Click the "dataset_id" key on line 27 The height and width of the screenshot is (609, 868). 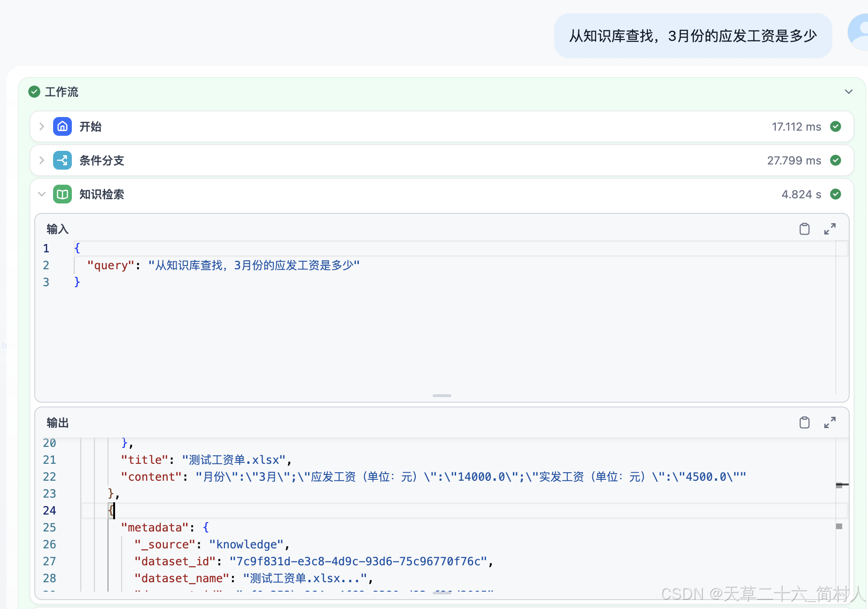(175, 561)
